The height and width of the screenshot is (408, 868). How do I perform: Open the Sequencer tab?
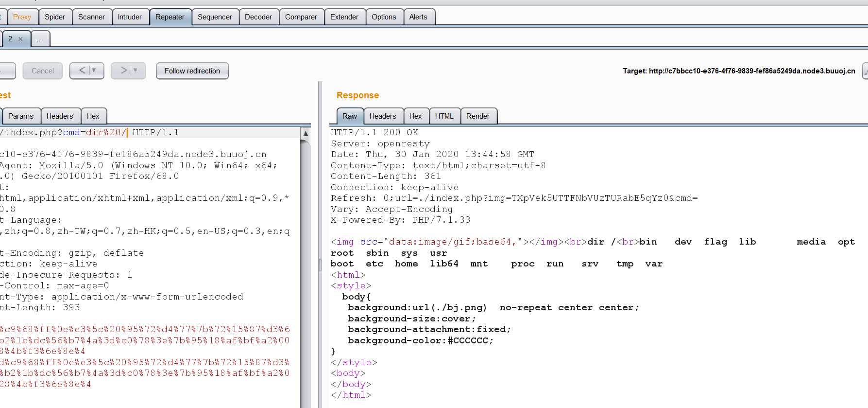[215, 17]
